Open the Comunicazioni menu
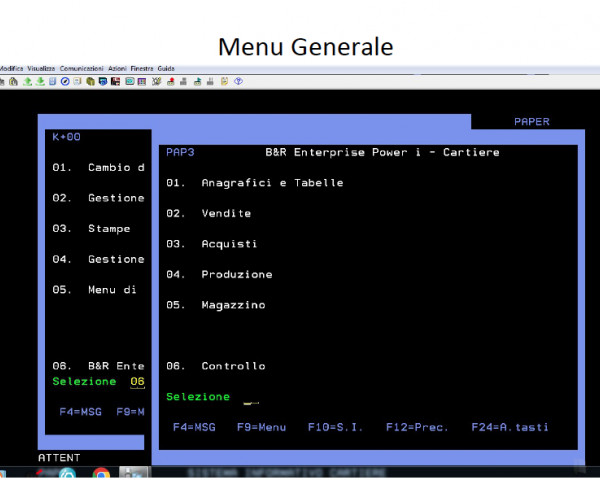Image resolution: width=600 pixels, height=480 pixels. pyautogui.click(x=82, y=69)
